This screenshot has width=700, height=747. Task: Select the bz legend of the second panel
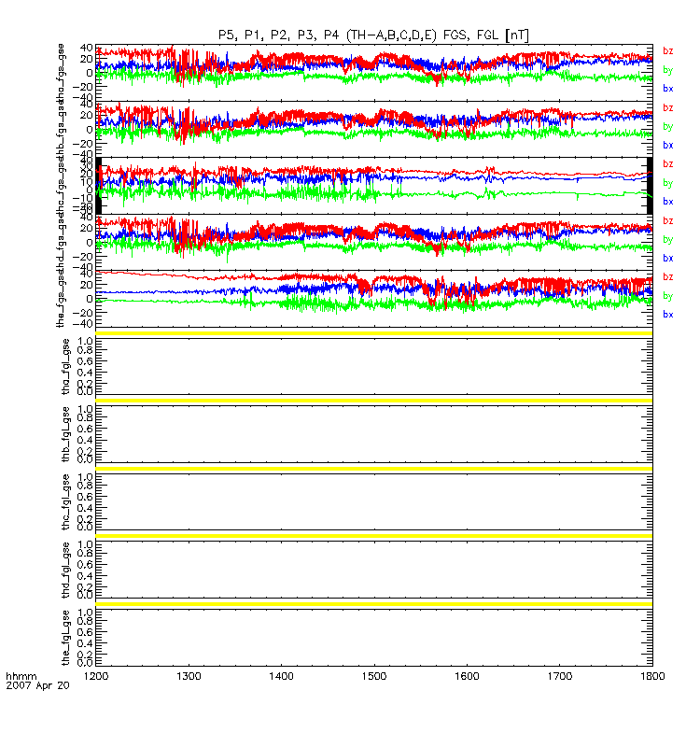tap(668, 108)
